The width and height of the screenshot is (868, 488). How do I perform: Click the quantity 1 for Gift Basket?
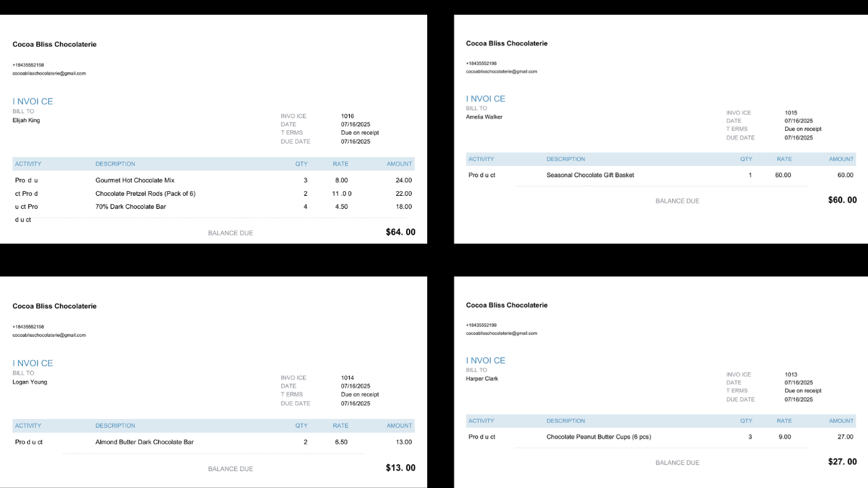click(x=750, y=175)
